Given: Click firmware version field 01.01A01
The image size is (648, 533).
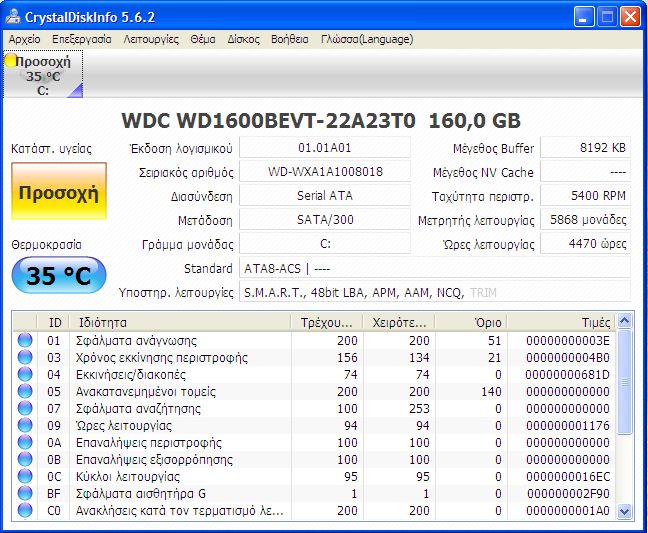Looking at the screenshot, I should coord(325,148).
